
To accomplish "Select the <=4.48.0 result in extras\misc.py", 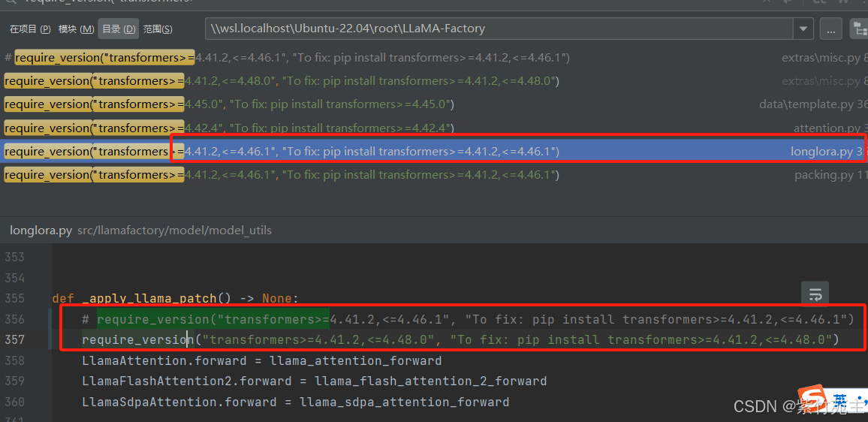I will coord(434,81).
